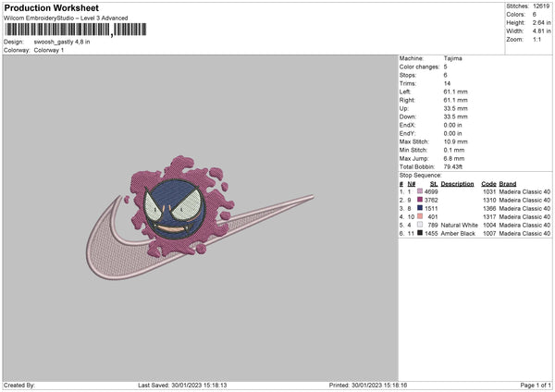
Task: Click stitch count 4699 in row 1
Action: click(x=431, y=191)
